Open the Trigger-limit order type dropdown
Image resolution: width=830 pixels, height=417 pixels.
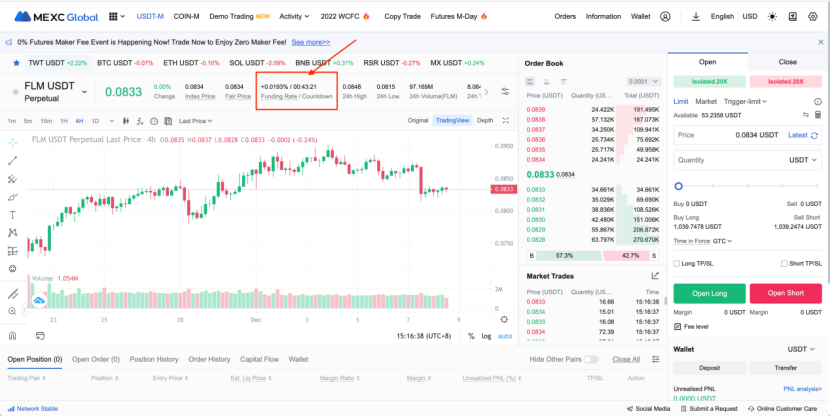[x=744, y=101]
